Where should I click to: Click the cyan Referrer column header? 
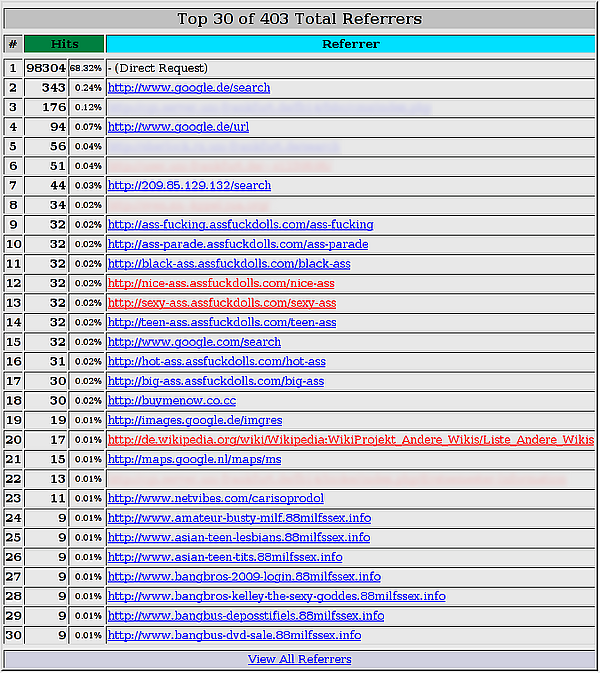(350, 44)
